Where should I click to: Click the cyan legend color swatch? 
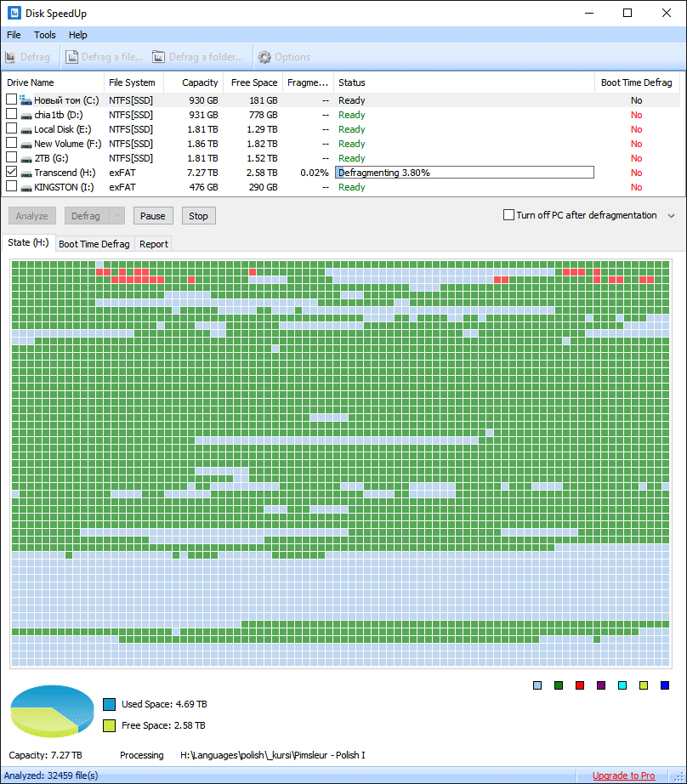click(622, 685)
